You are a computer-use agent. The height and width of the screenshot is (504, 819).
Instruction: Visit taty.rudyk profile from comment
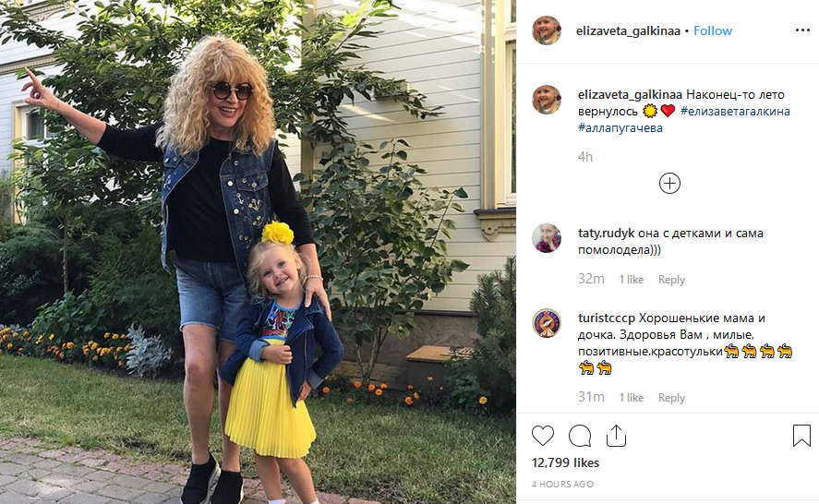606,233
